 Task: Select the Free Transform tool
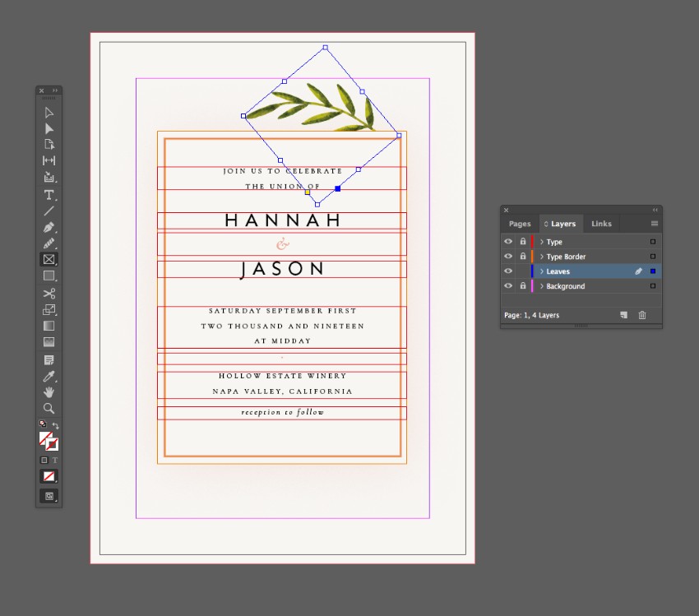(49, 309)
